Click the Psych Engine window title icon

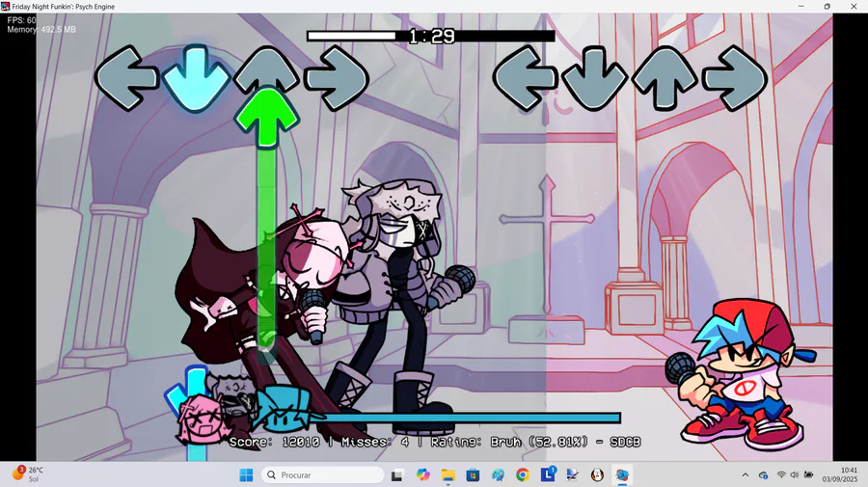(6, 7)
